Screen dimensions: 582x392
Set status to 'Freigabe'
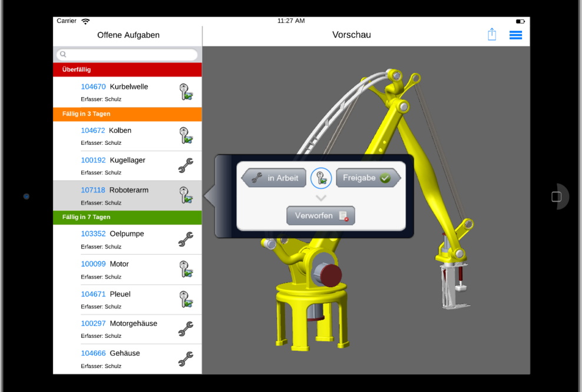coord(368,178)
